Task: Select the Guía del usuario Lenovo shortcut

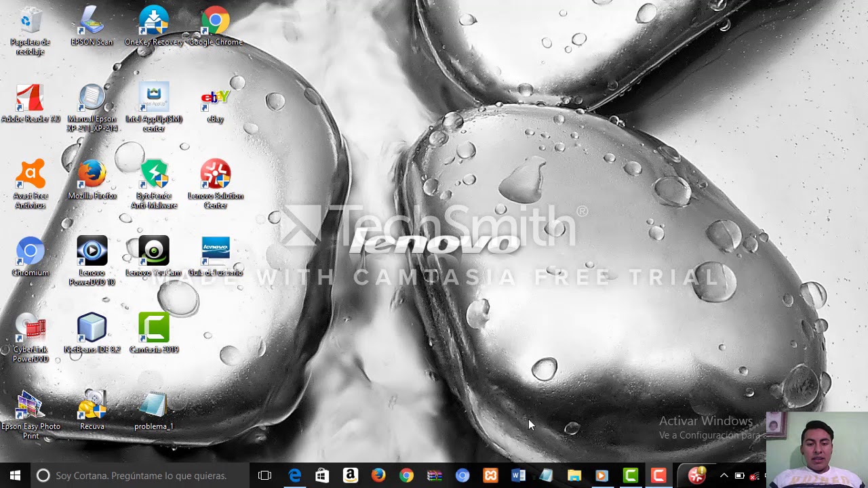Action: coord(216,257)
